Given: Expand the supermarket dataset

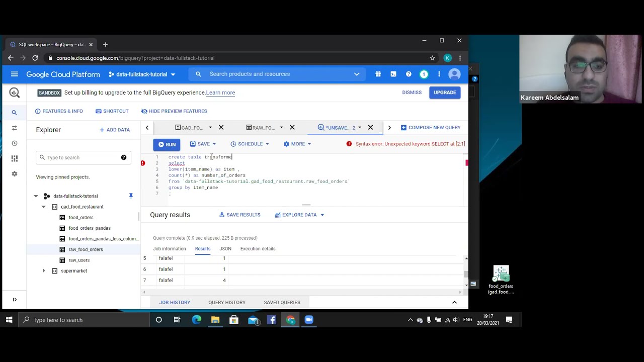Looking at the screenshot, I should coord(43,271).
